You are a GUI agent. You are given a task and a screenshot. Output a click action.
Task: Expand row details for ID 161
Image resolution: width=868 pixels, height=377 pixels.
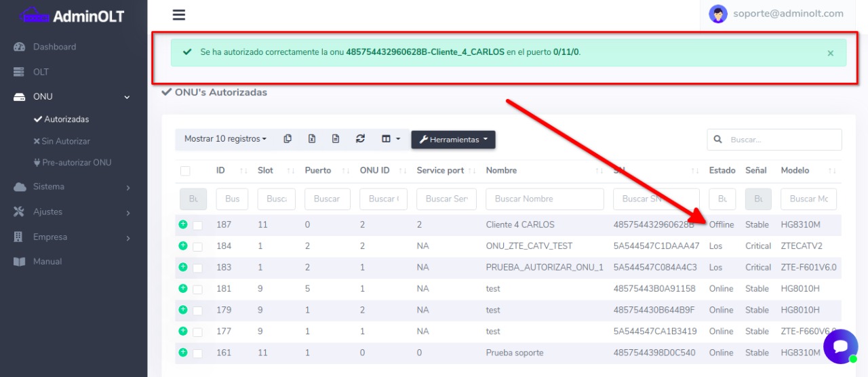pyautogui.click(x=182, y=353)
